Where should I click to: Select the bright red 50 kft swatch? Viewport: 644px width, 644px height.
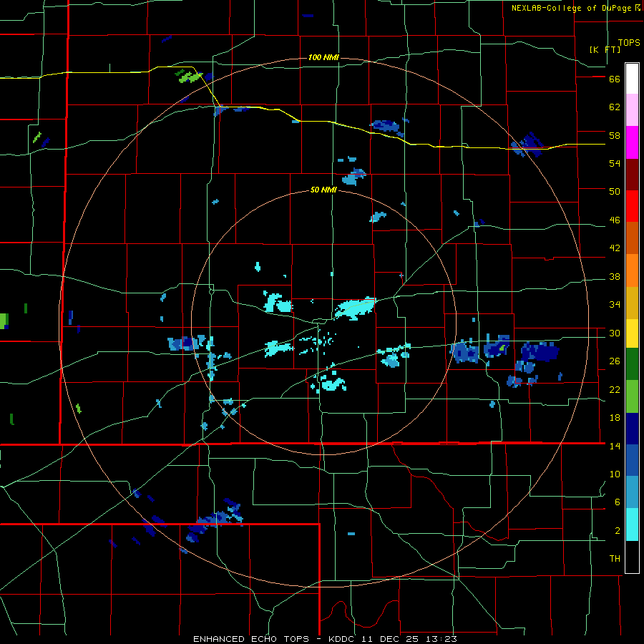[632, 206]
